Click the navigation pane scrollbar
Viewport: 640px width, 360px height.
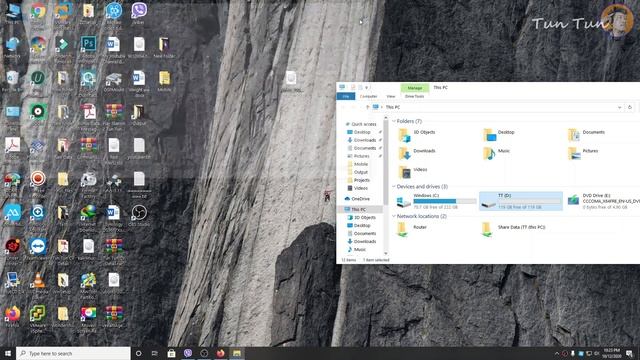(x=386, y=163)
